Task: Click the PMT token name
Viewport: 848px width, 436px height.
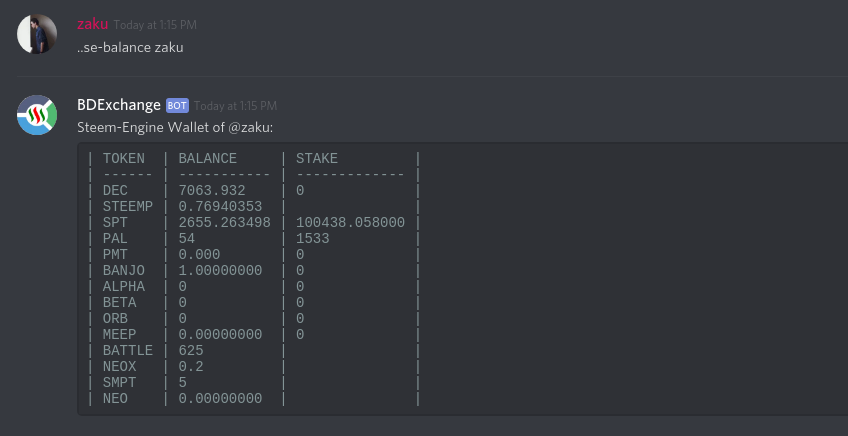Action: (115, 254)
